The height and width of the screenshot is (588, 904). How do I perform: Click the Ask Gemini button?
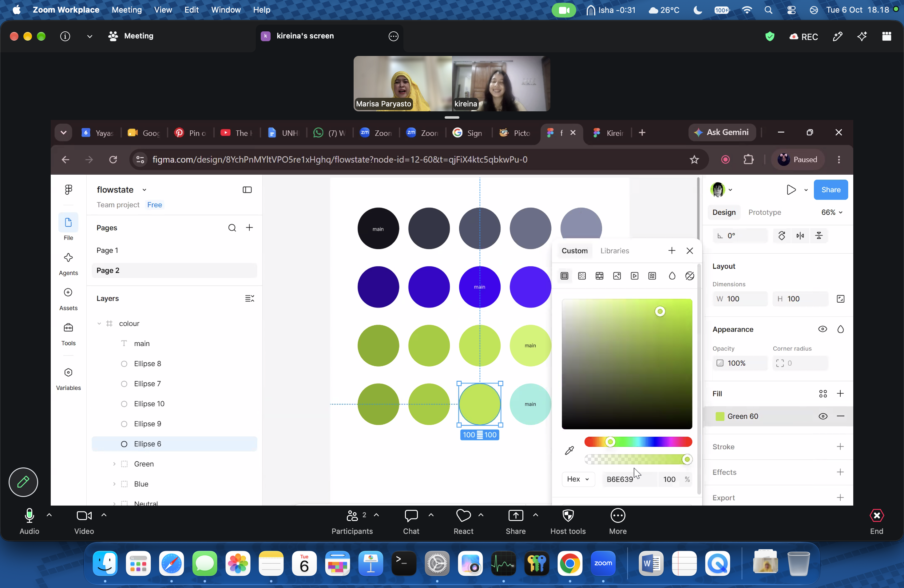(x=722, y=132)
